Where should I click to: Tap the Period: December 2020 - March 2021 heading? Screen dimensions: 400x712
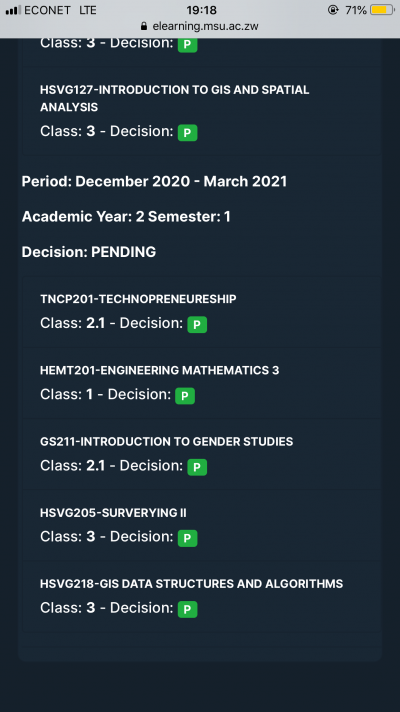[x=154, y=181]
